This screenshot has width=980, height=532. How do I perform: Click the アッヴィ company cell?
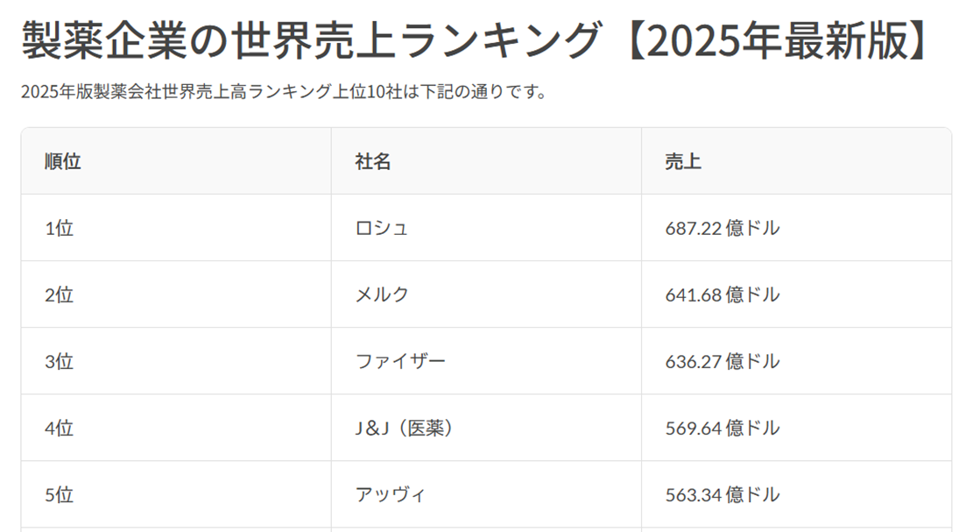tap(391, 494)
